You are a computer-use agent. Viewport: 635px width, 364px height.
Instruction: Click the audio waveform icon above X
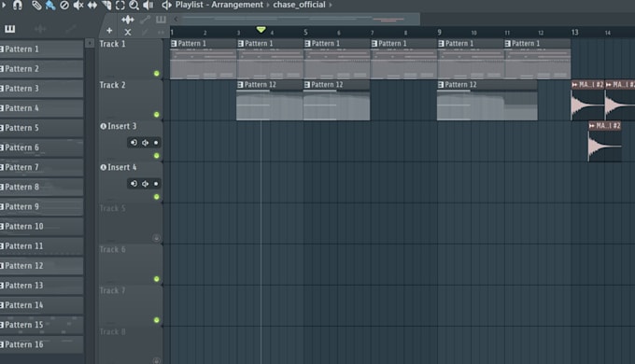[x=128, y=19]
